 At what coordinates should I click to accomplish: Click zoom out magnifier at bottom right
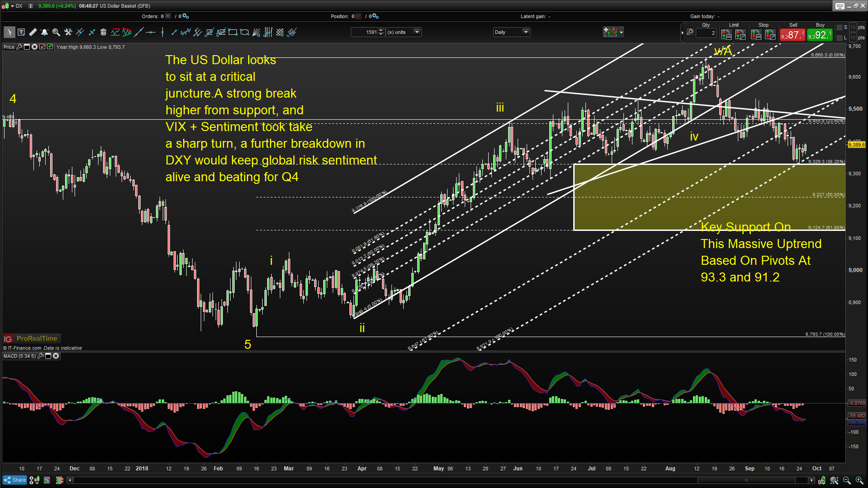(847, 480)
